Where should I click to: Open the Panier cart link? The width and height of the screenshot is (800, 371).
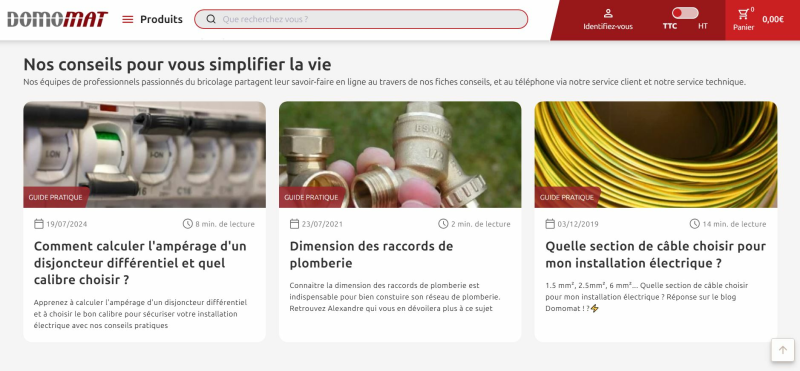pyautogui.click(x=744, y=28)
